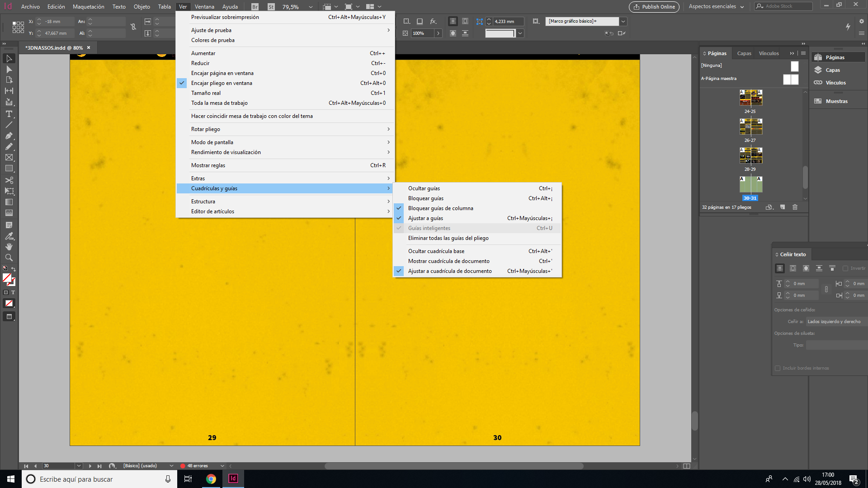Open Aspectos esenciales workspace dropdown
Viewport: 868px width, 488px height.
pos(716,6)
